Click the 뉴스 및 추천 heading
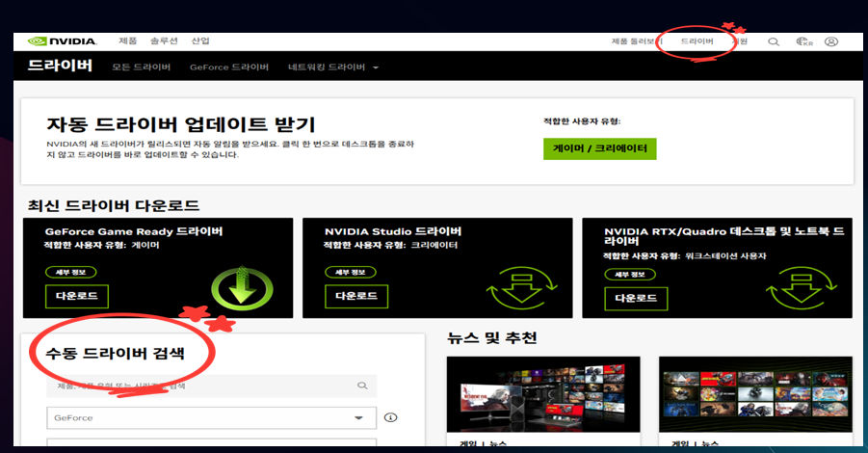This screenshot has height=453, width=868. click(x=492, y=337)
